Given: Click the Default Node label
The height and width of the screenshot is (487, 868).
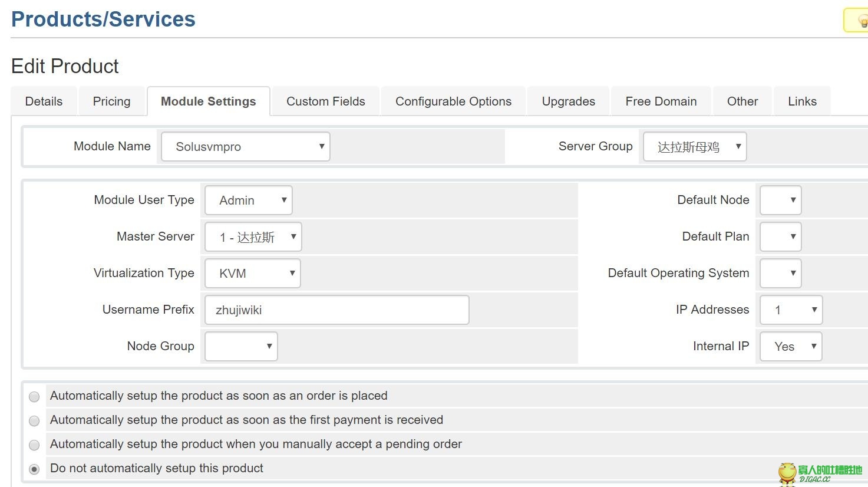Looking at the screenshot, I should 713,200.
